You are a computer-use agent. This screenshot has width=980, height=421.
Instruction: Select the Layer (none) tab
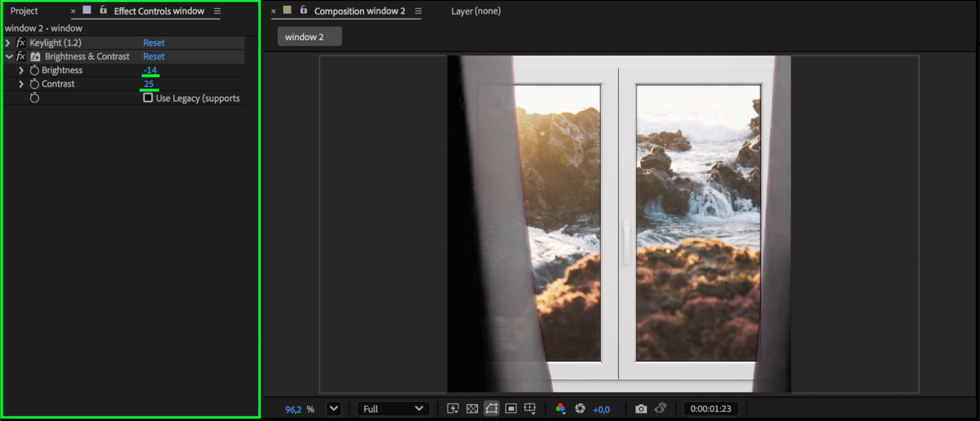476,11
